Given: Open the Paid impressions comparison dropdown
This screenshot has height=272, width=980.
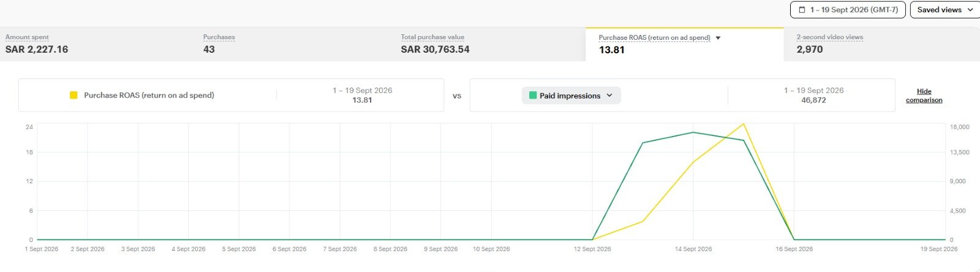Looking at the screenshot, I should tap(571, 96).
